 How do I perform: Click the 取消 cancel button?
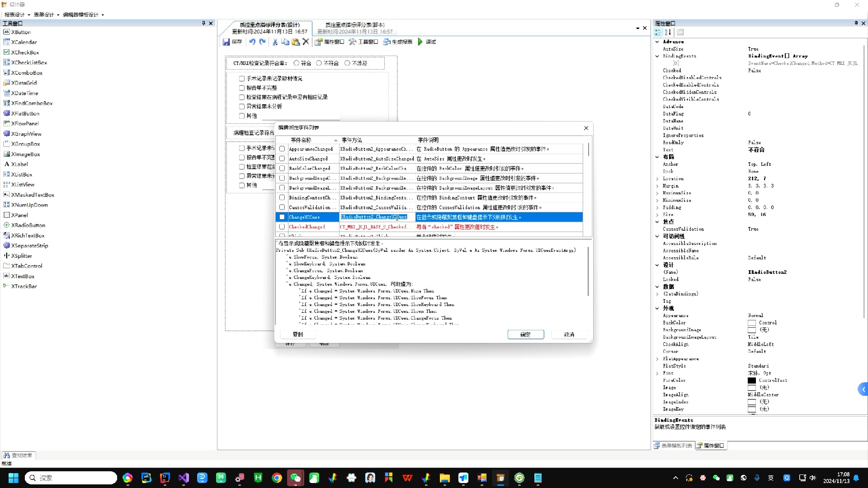(569, 333)
